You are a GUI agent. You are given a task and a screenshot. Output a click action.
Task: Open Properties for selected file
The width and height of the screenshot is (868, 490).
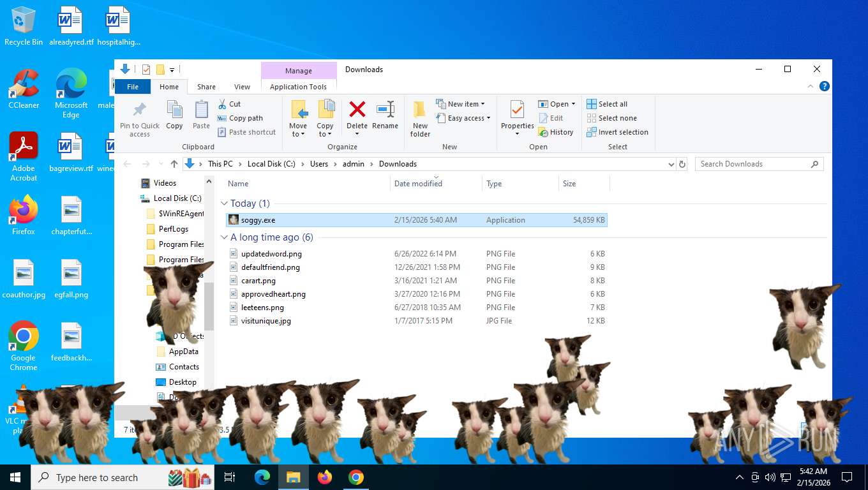pyautogui.click(x=517, y=119)
